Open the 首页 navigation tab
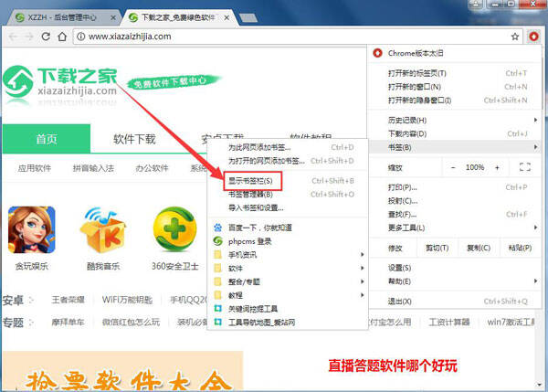 (47, 139)
